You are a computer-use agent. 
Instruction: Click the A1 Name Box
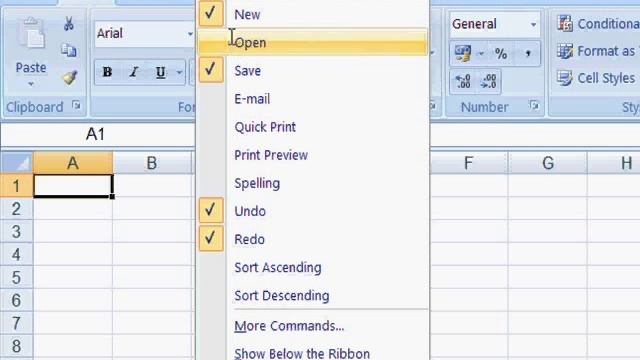pos(98,134)
